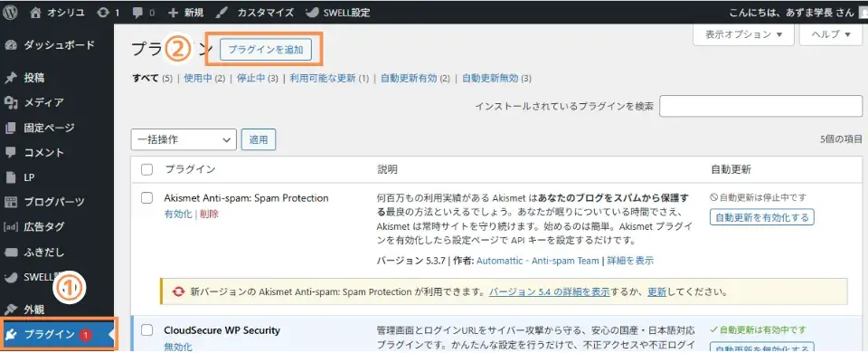Click the 自動更新 column header
The height and width of the screenshot is (353, 868).
(731, 169)
